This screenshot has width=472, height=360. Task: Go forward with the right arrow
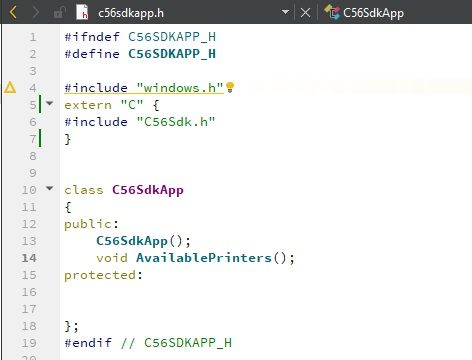(36, 13)
